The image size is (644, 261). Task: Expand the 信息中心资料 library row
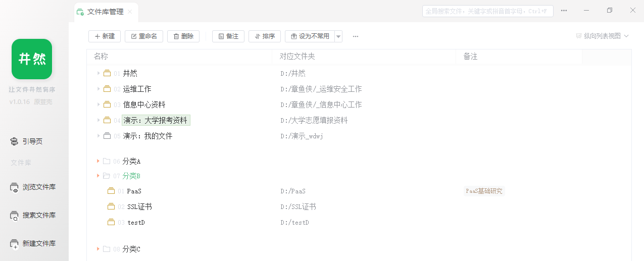pos(98,105)
